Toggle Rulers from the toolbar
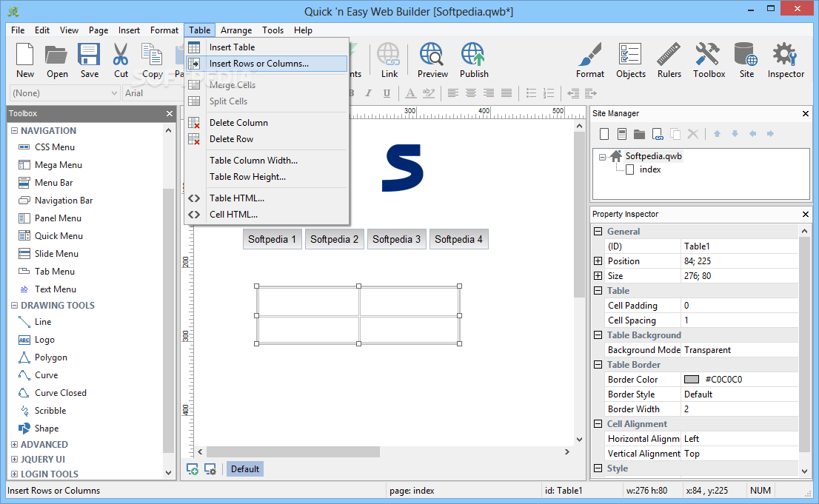This screenshot has width=819, height=504. 669,61
